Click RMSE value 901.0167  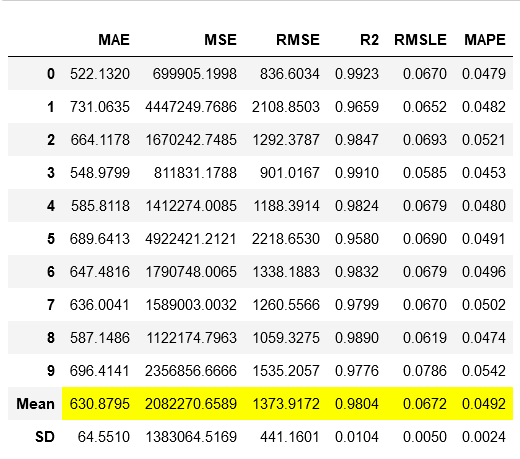click(290, 173)
